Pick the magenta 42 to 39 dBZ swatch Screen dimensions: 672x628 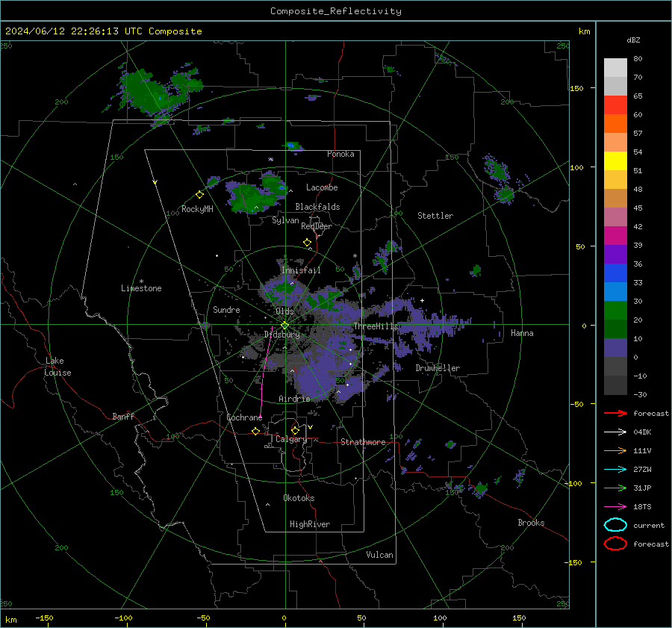615,236
